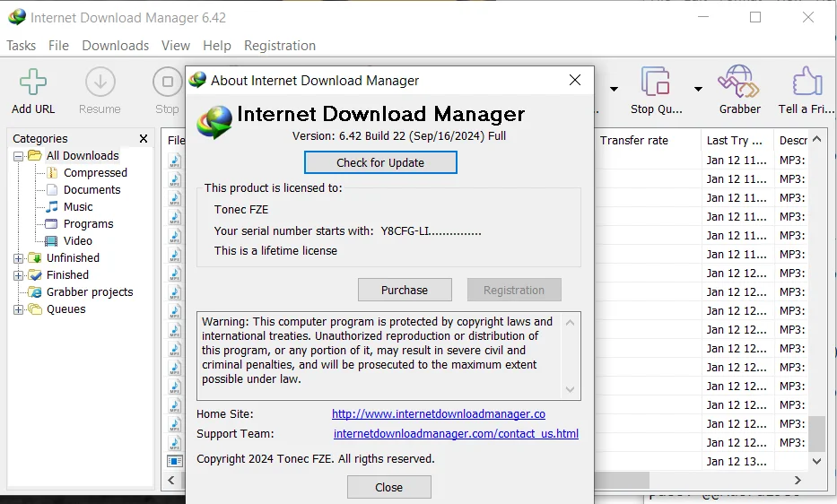Open dropdown arrow left of Stop Queue
This screenshot has height=504, width=837.
[x=614, y=89]
